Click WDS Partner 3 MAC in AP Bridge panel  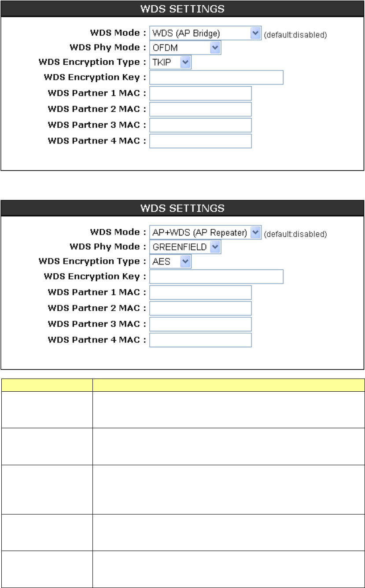pos(200,125)
